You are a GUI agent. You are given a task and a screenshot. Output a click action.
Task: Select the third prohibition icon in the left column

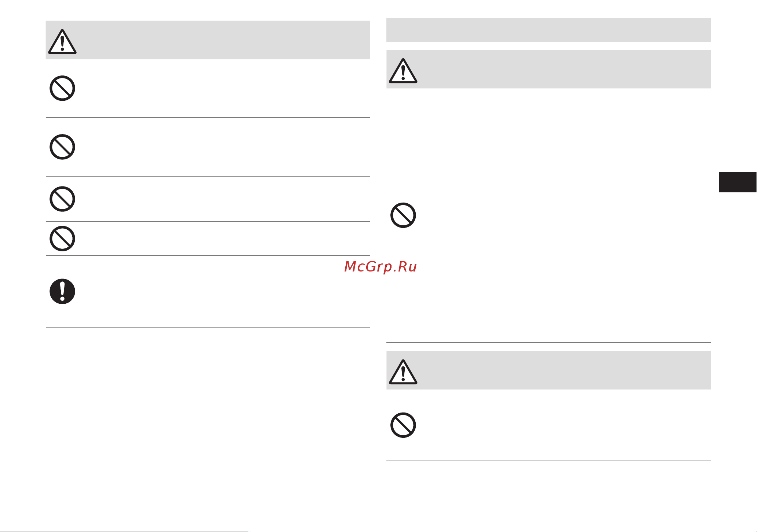(x=62, y=199)
